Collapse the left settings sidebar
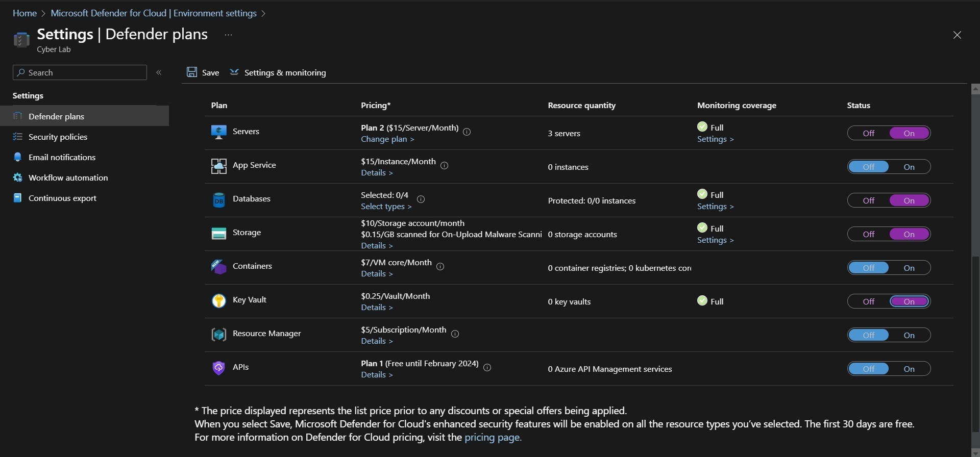This screenshot has width=980, height=457. 159,72
